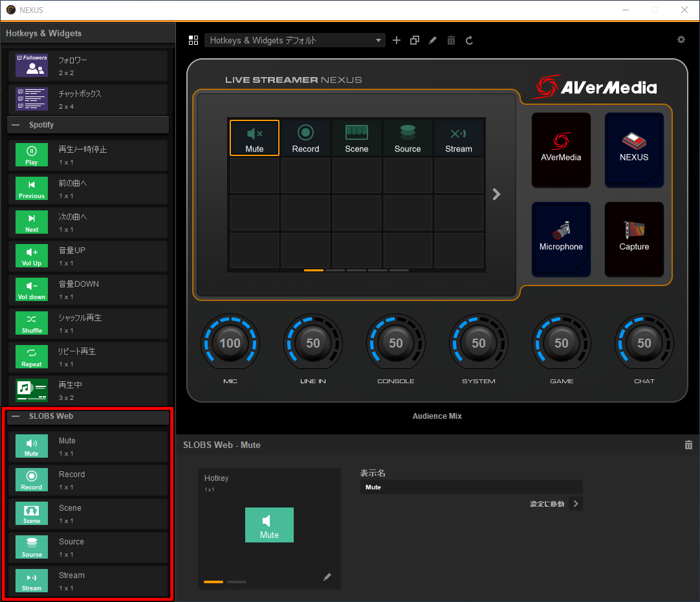Viewport: 700px width, 602px height.
Task: Select the Spotify Next track widget
Action: [x=88, y=223]
